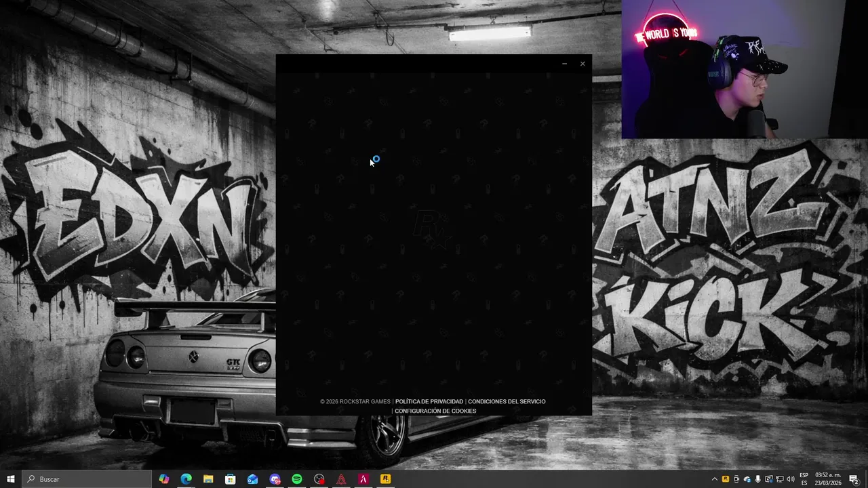
Task: Open Discord from the taskbar
Action: tap(275, 479)
